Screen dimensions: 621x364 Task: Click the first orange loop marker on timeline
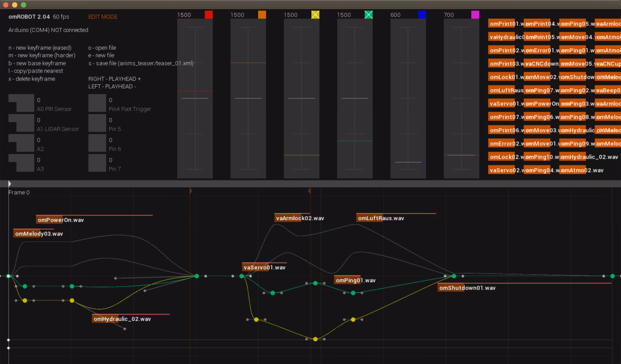coord(191,191)
